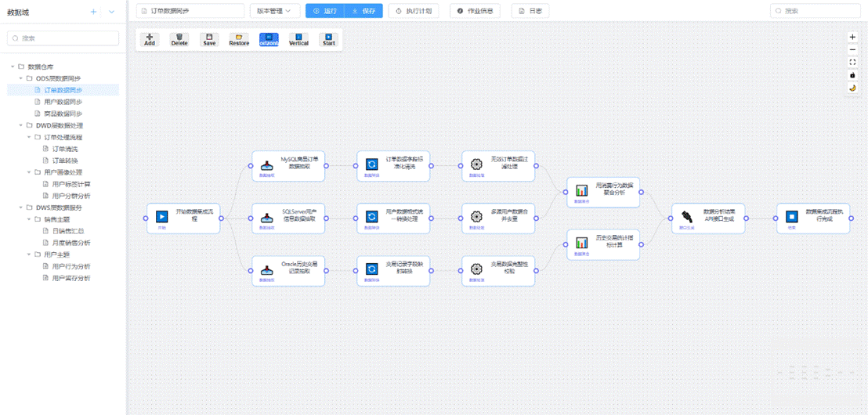Open the 版本管理 dropdown
The width and height of the screenshot is (868, 415).
274,11
